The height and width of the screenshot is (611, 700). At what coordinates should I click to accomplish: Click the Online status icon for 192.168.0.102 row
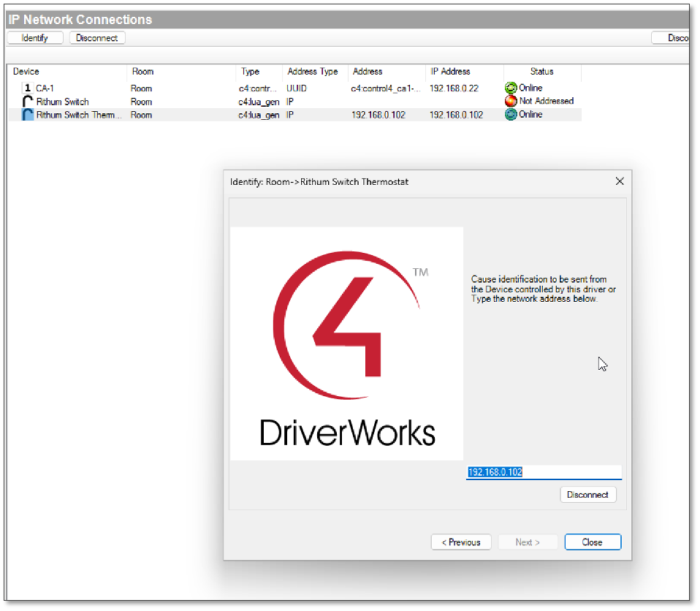pyautogui.click(x=511, y=114)
